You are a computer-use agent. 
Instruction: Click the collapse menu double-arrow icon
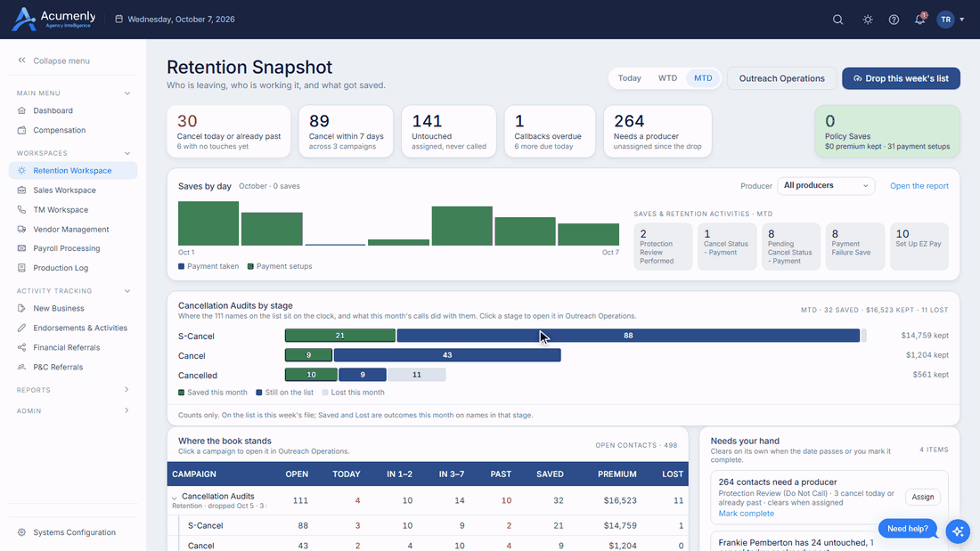pyautogui.click(x=22, y=61)
